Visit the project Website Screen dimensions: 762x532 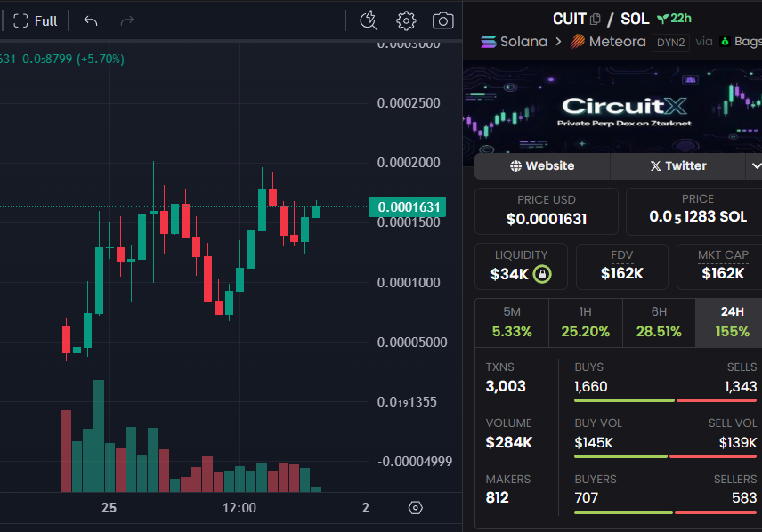click(542, 166)
